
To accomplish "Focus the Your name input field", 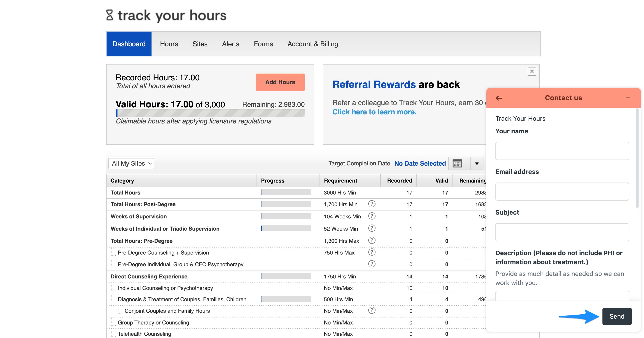I will coord(562,151).
